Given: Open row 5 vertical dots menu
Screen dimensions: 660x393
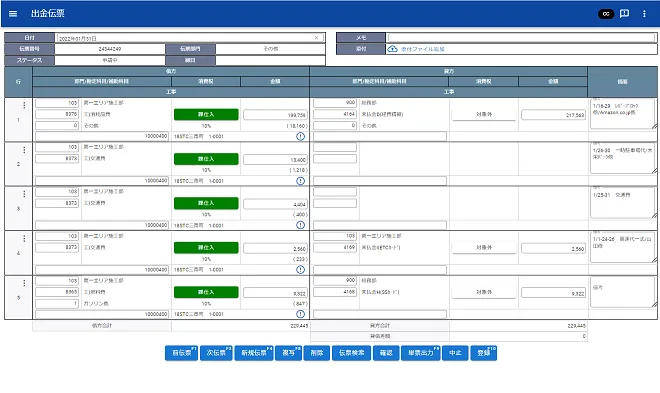Looking at the screenshot, I should point(24,283).
